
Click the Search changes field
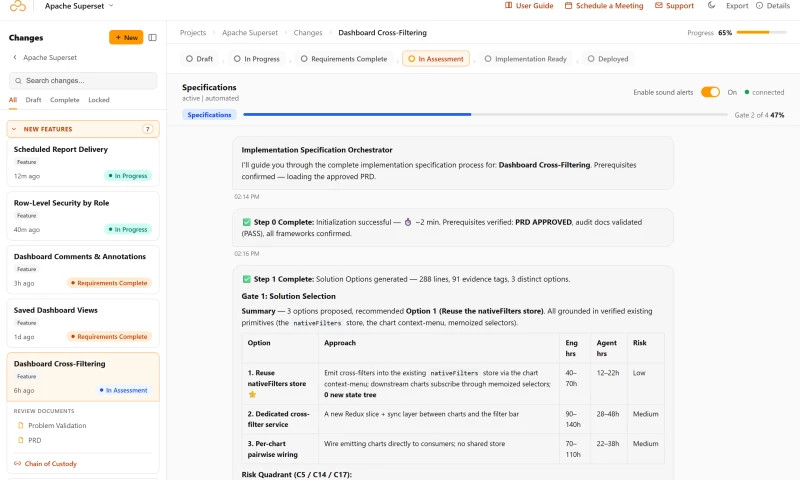tap(83, 81)
